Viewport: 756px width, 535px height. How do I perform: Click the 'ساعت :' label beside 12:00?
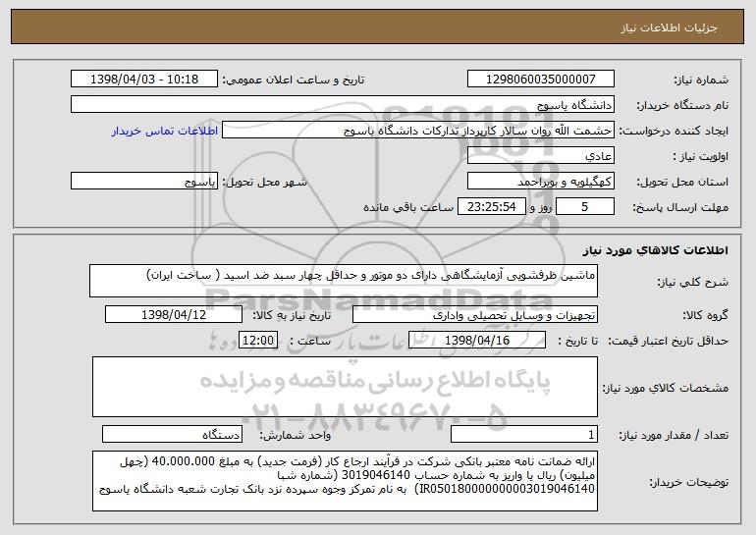(x=310, y=342)
